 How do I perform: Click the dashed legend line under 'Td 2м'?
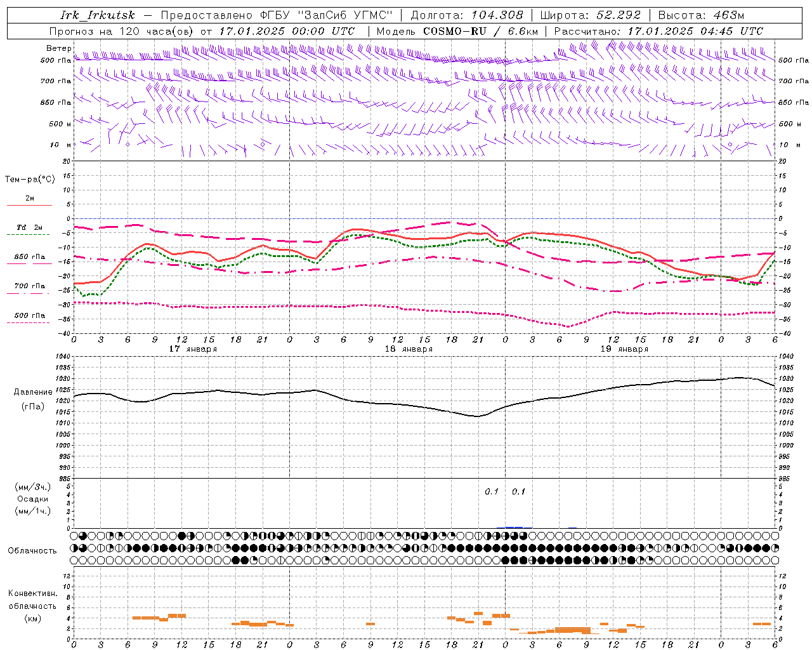click(x=29, y=234)
